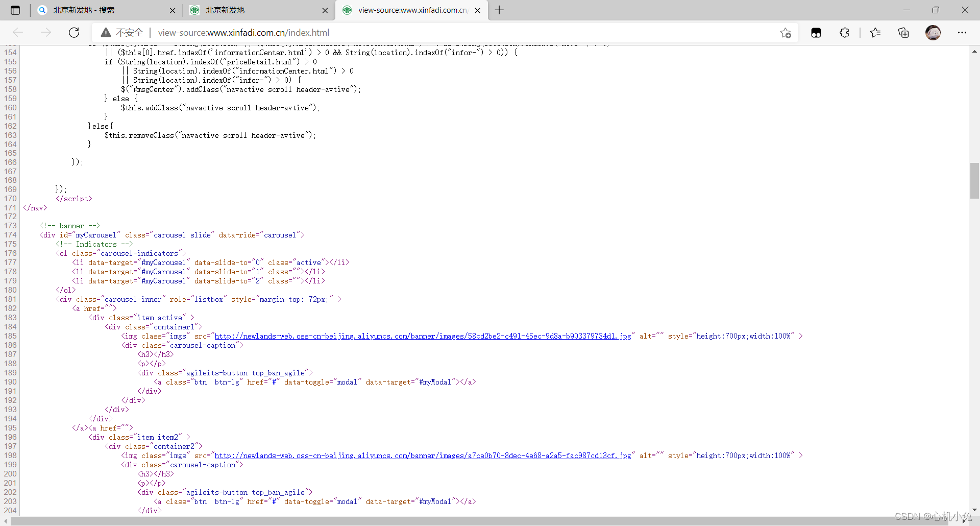Click the carousel-inner div line
980x526 pixels.
(x=199, y=299)
